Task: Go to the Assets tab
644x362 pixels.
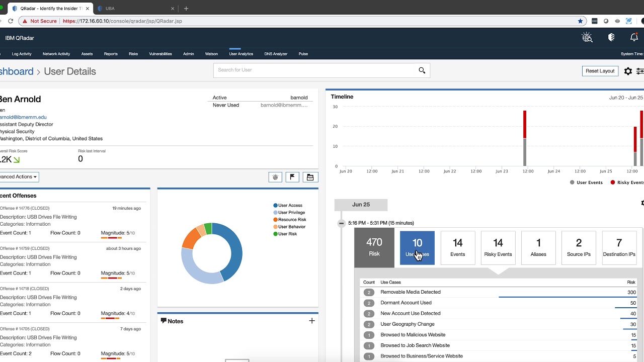Action: click(87, 54)
